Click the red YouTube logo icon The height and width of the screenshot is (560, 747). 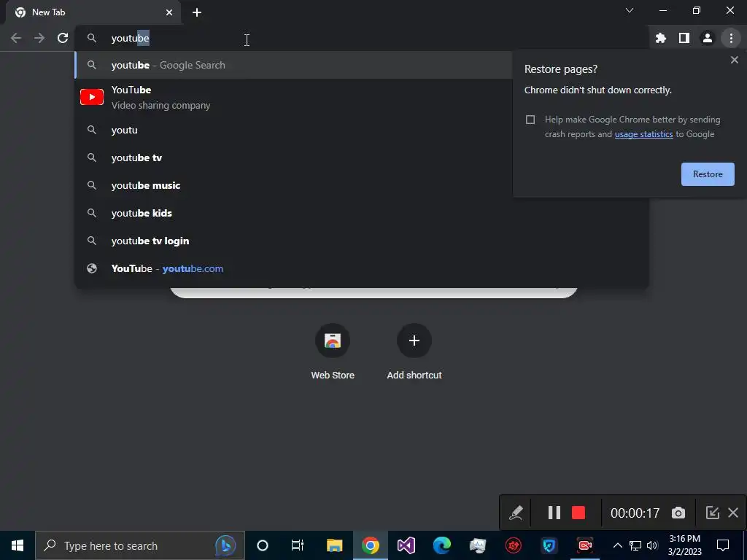pos(91,97)
